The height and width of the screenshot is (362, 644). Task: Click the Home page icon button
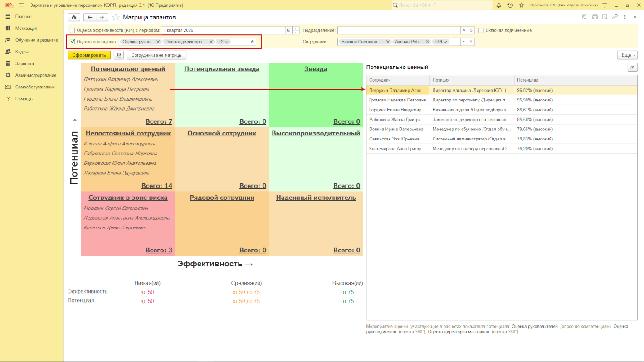coord(73,17)
